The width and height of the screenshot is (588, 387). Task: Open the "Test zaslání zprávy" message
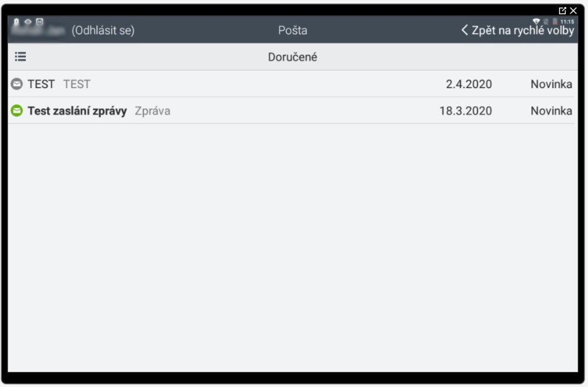click(77, 110)
